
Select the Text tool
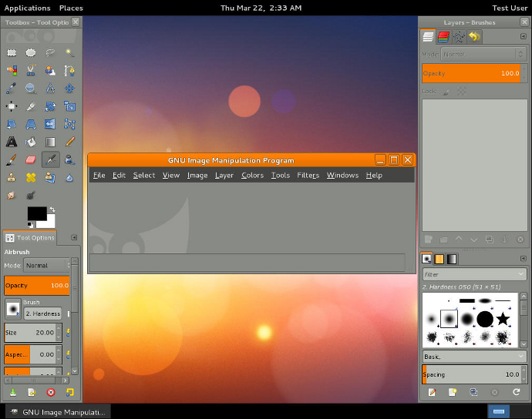[x=12, y=142]
